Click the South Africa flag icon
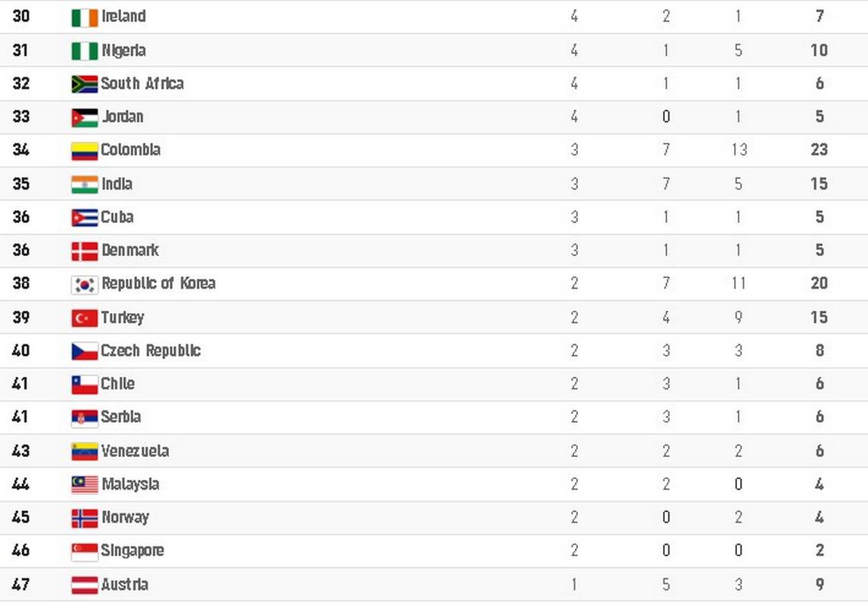The height and width of the screenshot is (604, 868). [85, 84]
